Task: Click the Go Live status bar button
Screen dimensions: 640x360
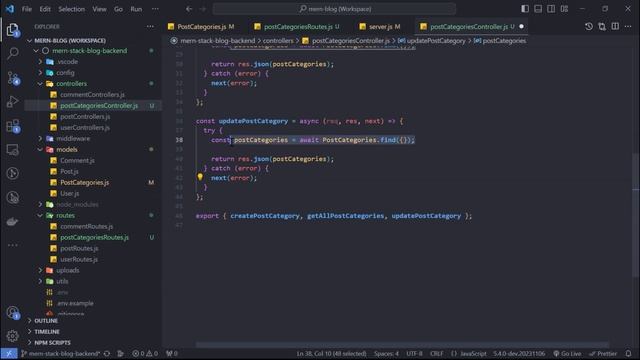Action: click(567, 353)
